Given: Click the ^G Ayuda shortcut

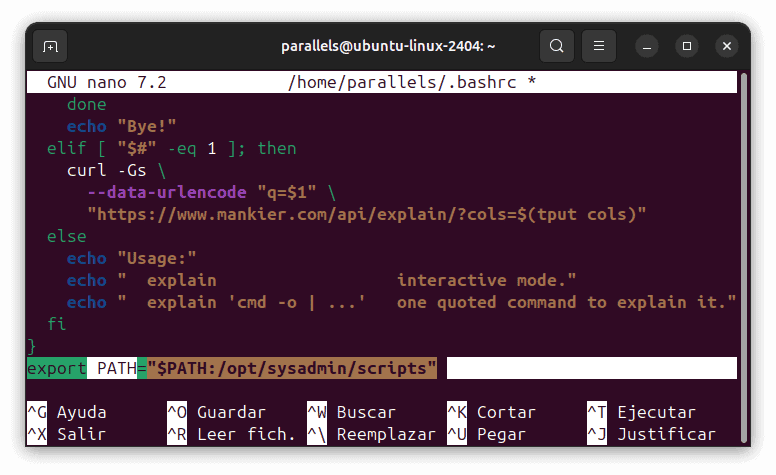Looking at the screenshot, I should 67,412.
